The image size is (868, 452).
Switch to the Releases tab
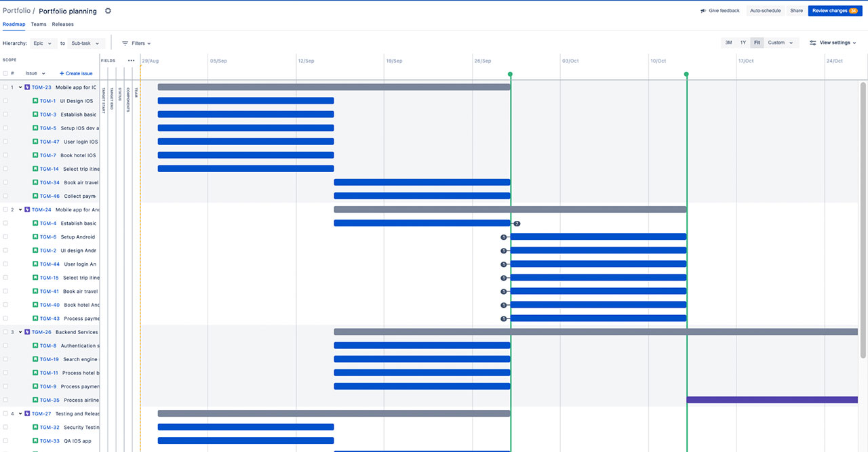(x=63, y=24)
